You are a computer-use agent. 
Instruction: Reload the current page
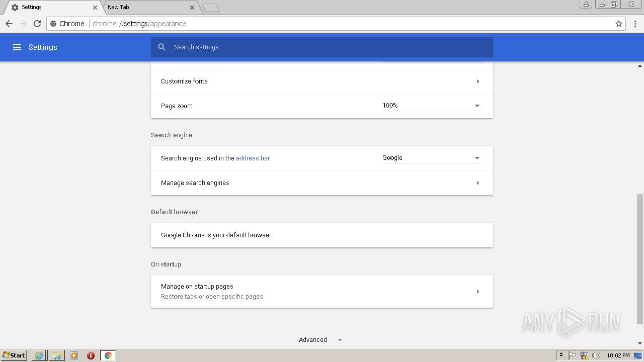(x=37, y=24)
